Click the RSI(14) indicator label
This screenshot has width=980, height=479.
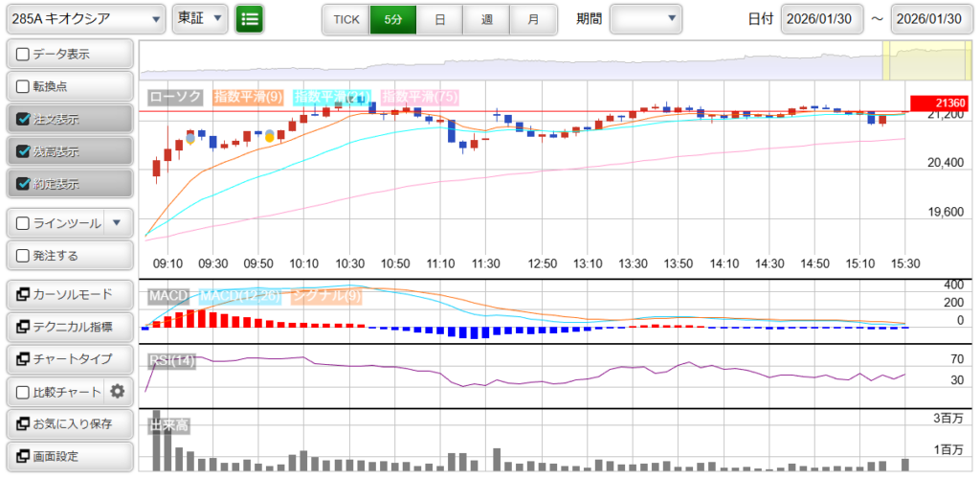170,360
